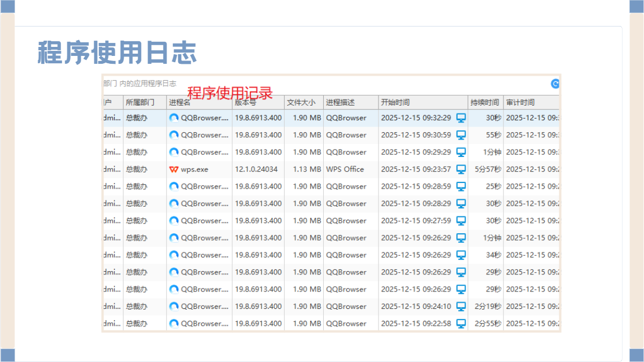Click the QQBrowser icon in the 09:27:59 row

(174, 221)
